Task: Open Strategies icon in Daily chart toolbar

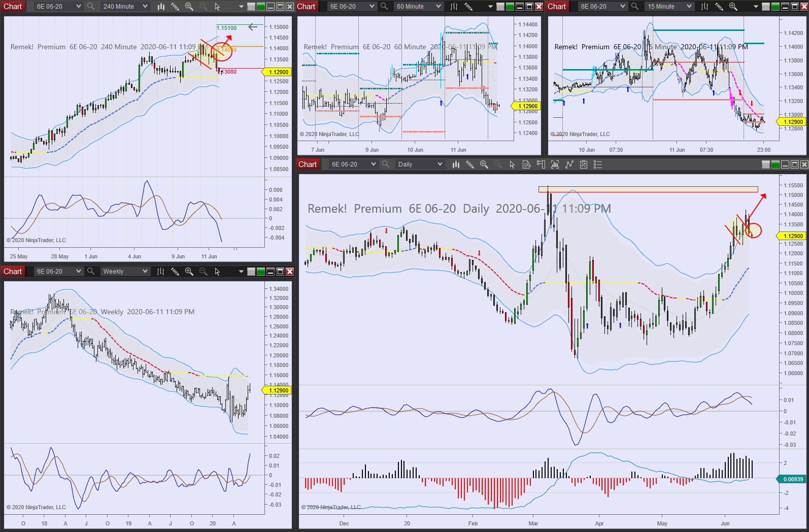Action: pyautogui.click(x=584, y=164)
